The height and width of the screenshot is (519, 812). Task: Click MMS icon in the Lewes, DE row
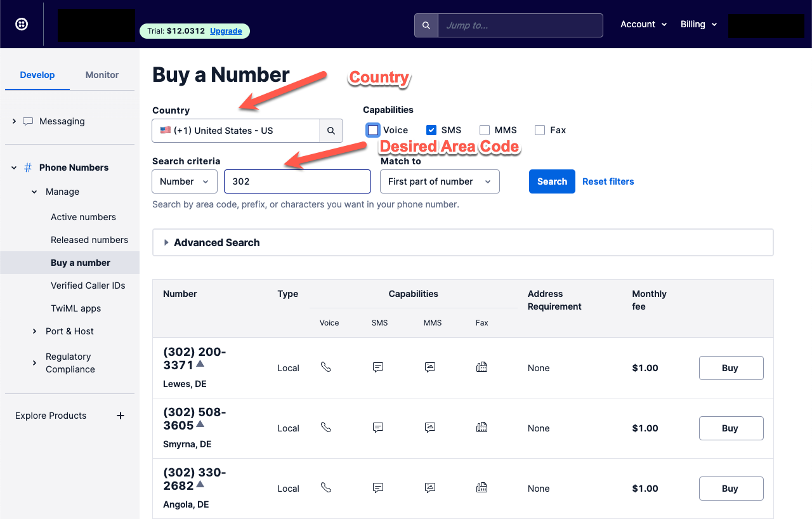point(430,367)
